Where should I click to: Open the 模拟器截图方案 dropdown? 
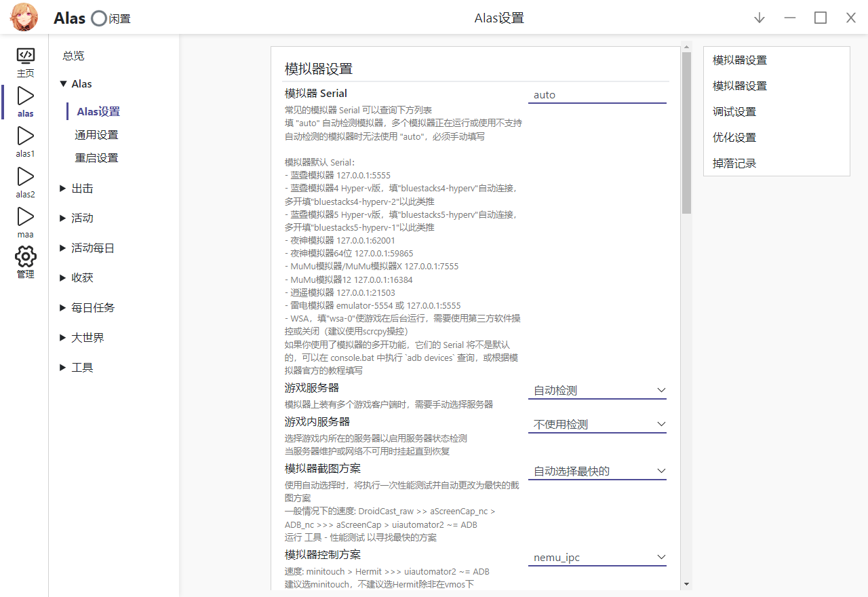coord(597,471)
